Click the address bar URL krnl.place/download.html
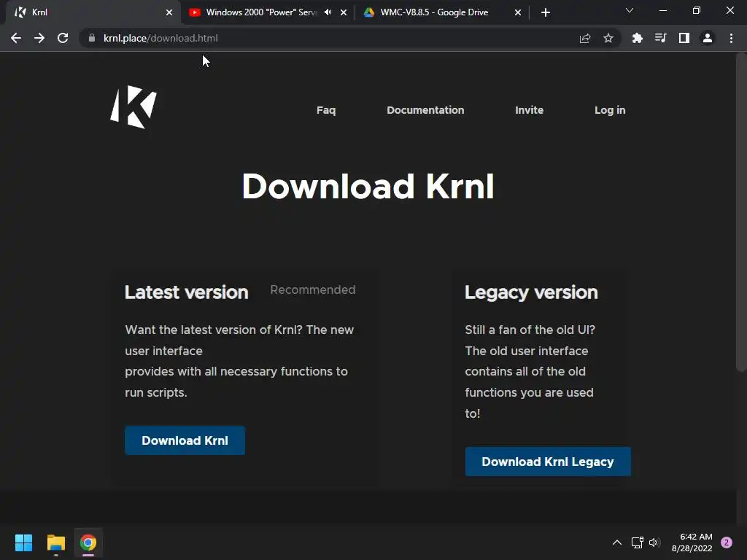The width and height of the screenshot is (747, 560). pos(160,38)
